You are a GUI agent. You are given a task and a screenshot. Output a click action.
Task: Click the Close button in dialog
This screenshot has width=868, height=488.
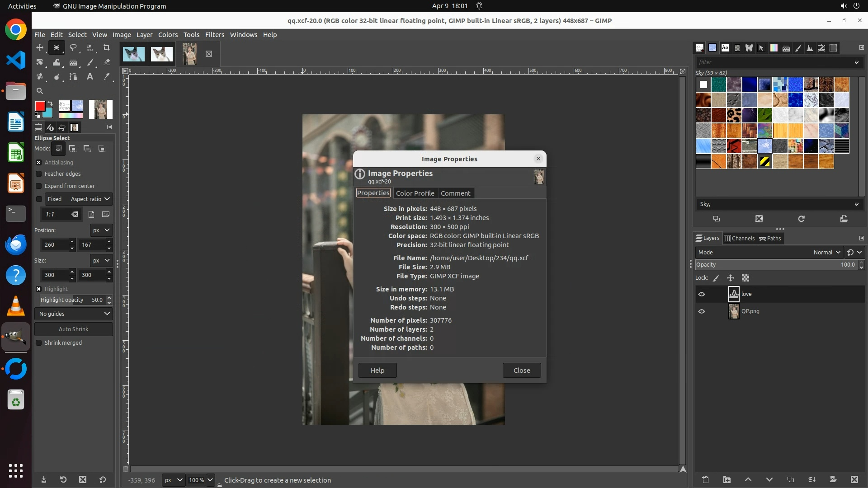(x=521, y=371)
